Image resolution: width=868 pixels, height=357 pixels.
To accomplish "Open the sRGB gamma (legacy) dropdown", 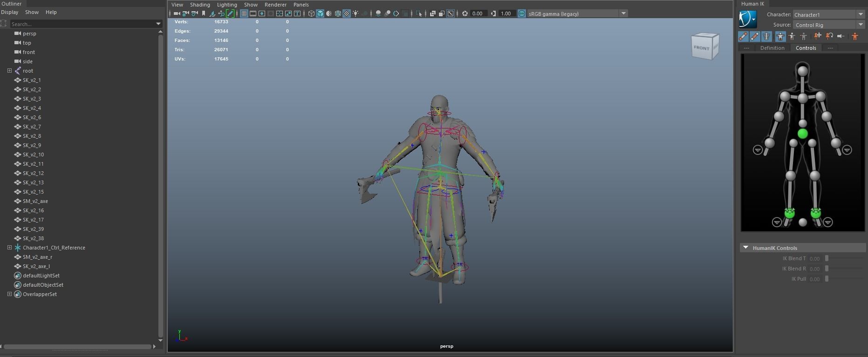I will pos(577,13).
